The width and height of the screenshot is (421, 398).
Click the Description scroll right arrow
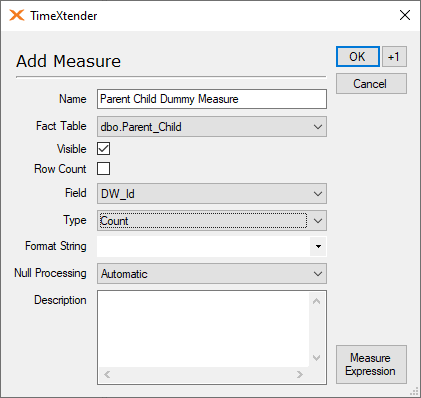(x=300, y=374)
